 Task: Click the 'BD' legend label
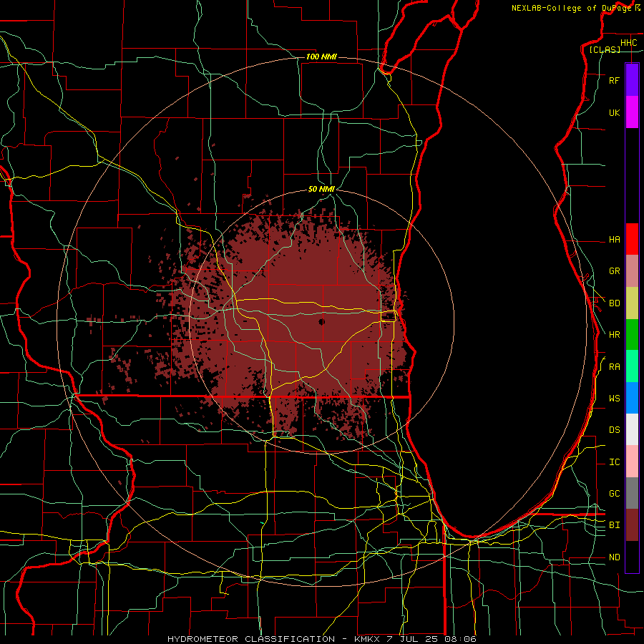pos(614,303)
